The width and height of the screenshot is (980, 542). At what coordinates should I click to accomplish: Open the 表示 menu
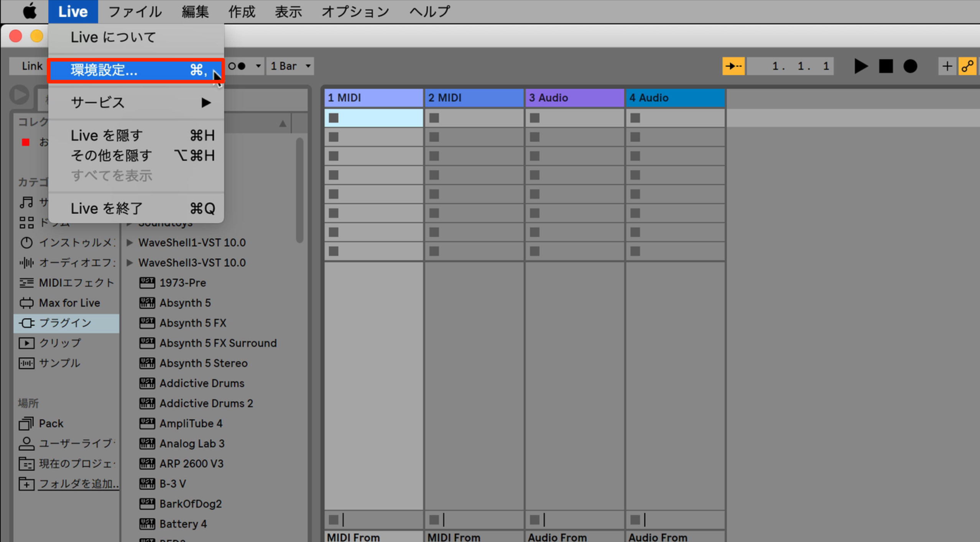pos(288,11)
